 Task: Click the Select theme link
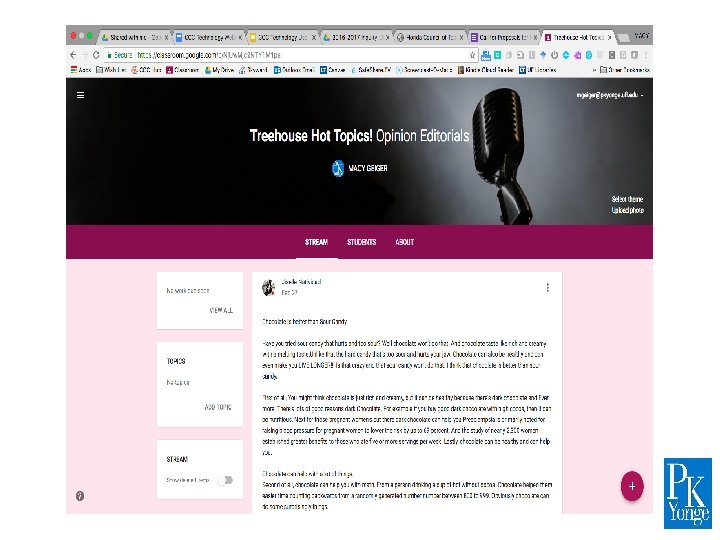[627, 199]
